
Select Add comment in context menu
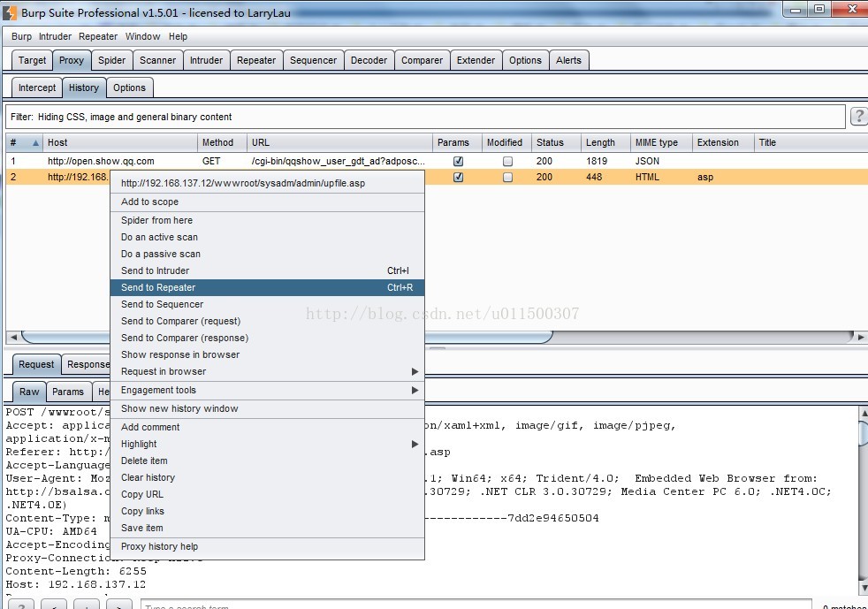click(x=267, y=428)
